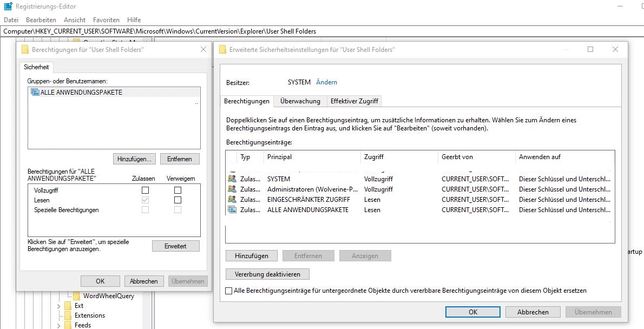Toggle Lesen Zulassen checkbox
This screenshot has width=644, height=329.
[x=145, y=200]
